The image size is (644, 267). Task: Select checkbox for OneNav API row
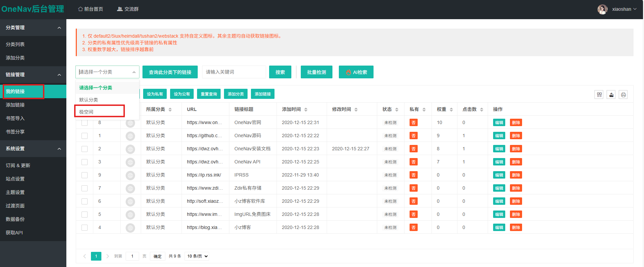[x=85, y=162]
